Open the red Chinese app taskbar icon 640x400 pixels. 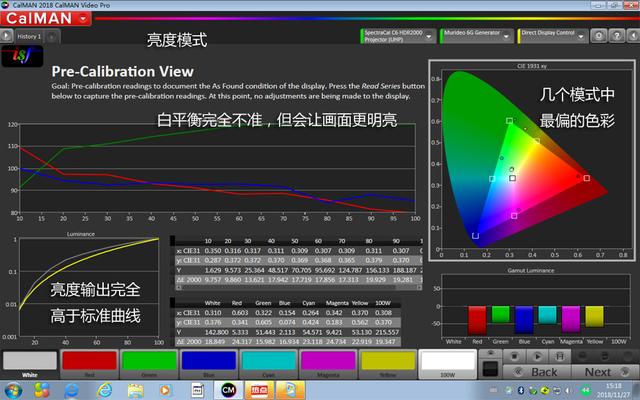click(259, 391)
